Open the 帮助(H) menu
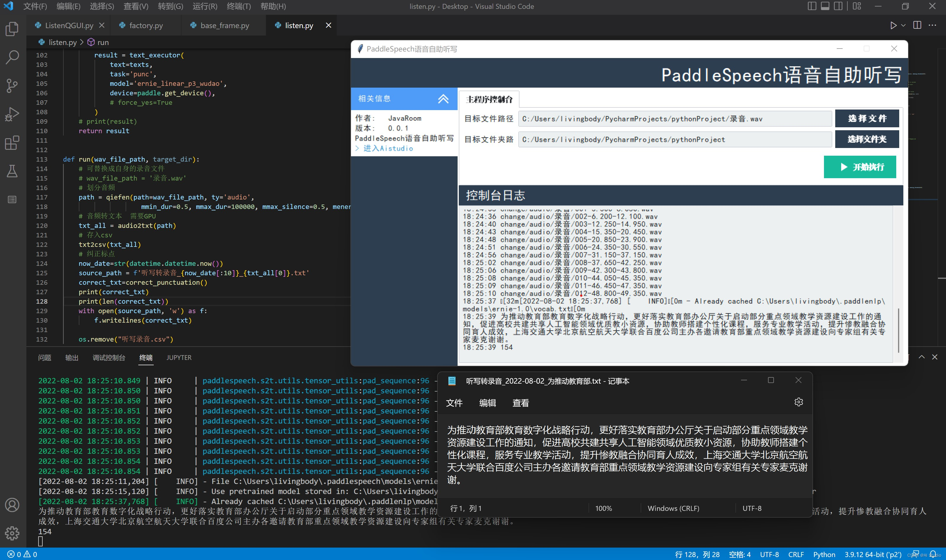 (273, 7)
